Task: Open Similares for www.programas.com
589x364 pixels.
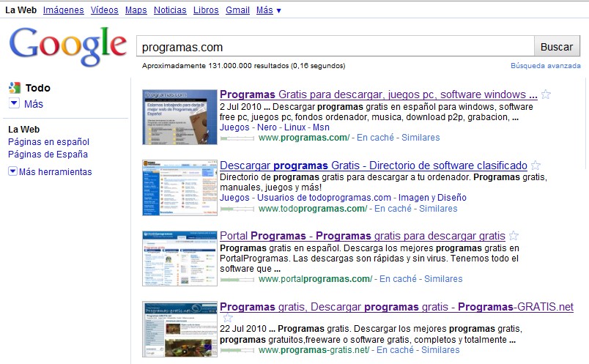Action: 421,138
